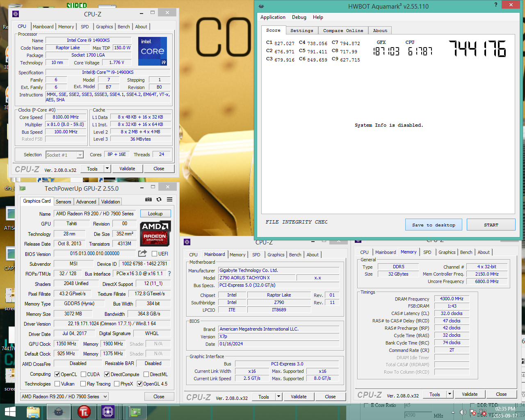Screen dimensions: 525x420
Task: Switch to the Advanced tab in GPU-Z
Action: click(86, 202)
